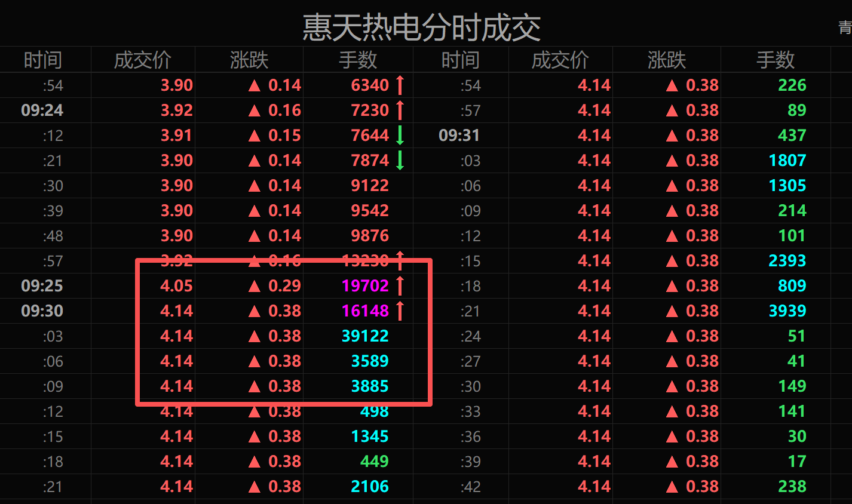
Task: Click the green volume 437
Action: 792,136
